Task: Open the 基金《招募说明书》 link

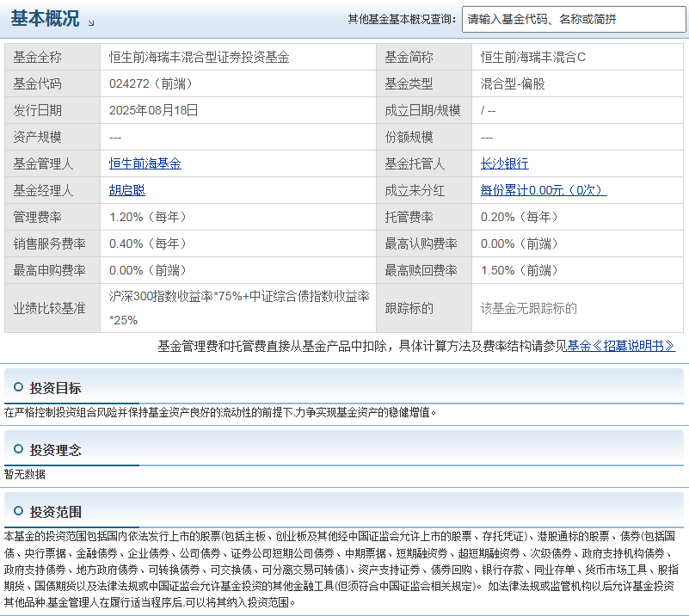Action: (621, 346)
